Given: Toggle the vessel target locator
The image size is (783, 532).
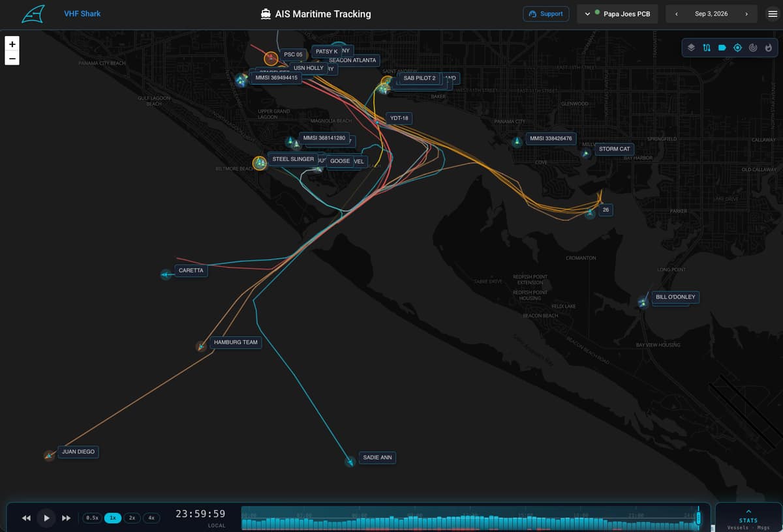Looking at the screenshot, I should (737, 48).
